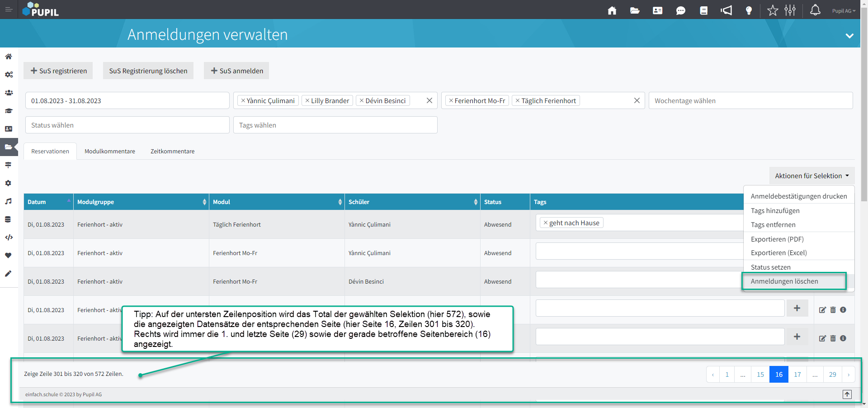The width and height of the screenshot is (868, 408).
Task: Click scroll-to-top arrow in footer
Action: click(847, 394)
